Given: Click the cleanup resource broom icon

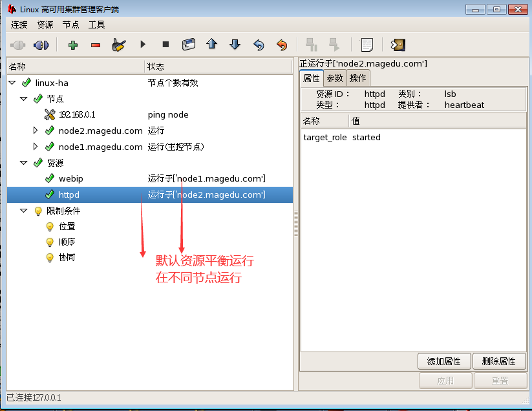Looking at the screenshot, I should pos(118,45).
